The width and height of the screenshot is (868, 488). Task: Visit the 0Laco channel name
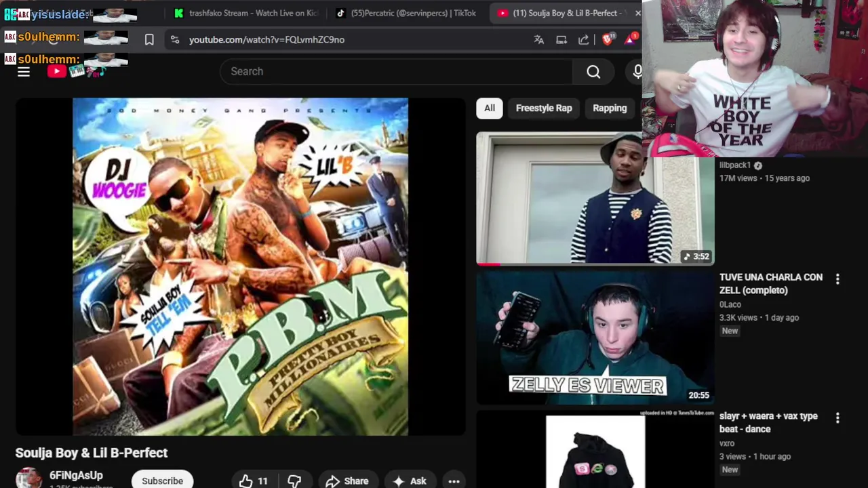click(x=730, y=304)
